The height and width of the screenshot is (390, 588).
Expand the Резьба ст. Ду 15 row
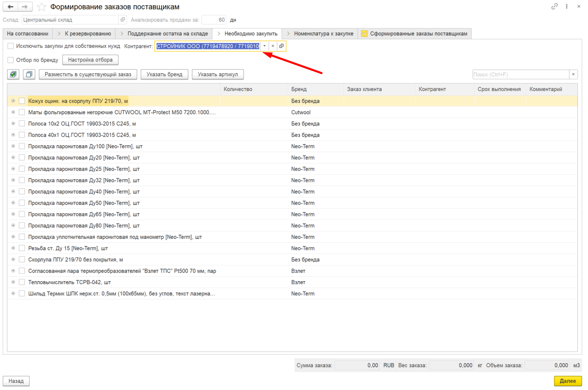pos(13,248)
